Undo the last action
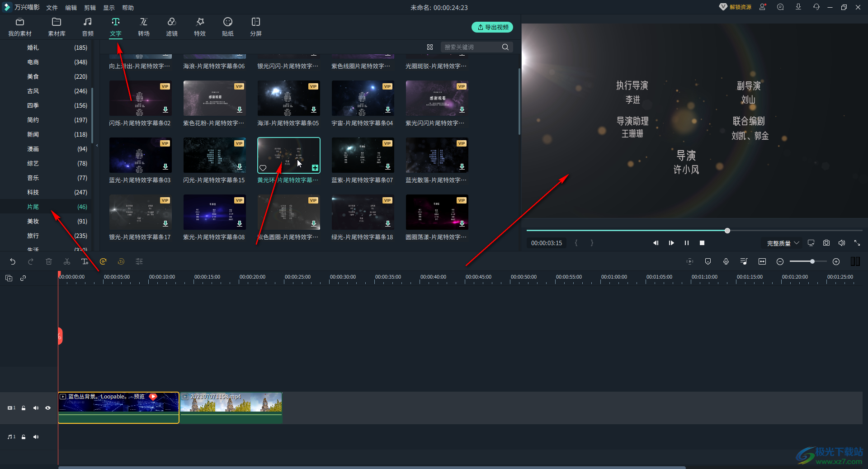 pos(13,261)
